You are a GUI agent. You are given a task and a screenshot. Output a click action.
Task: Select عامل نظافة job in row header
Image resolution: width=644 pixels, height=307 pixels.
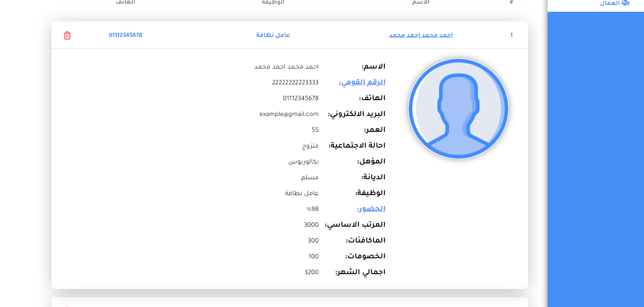coord(273,35)
